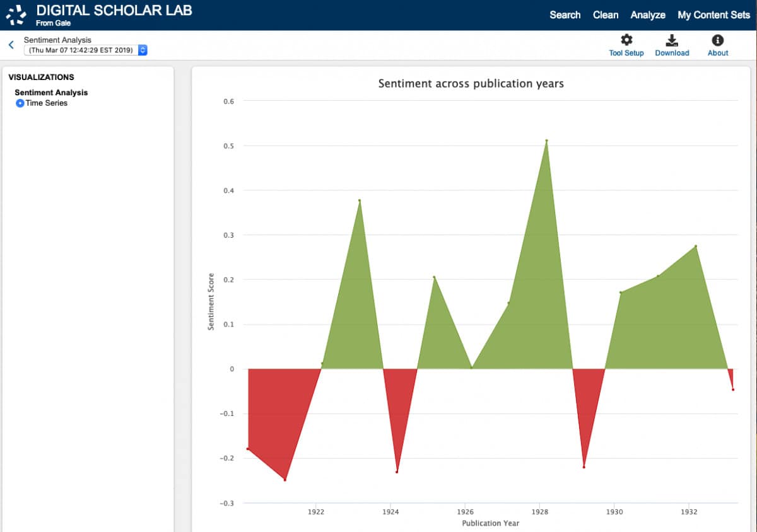
Task: Click the Download icon to export results
Action: coord(672,39)
